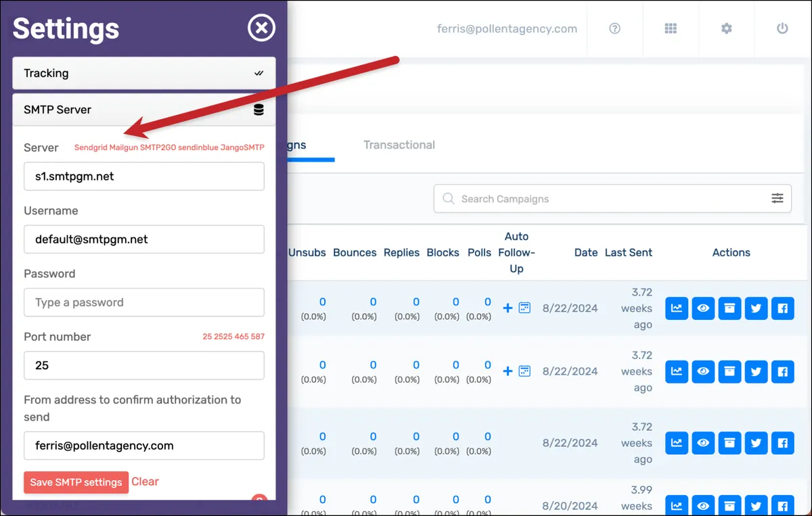Click the Facebook share icon in top campaign row

[x=782, y=308]
